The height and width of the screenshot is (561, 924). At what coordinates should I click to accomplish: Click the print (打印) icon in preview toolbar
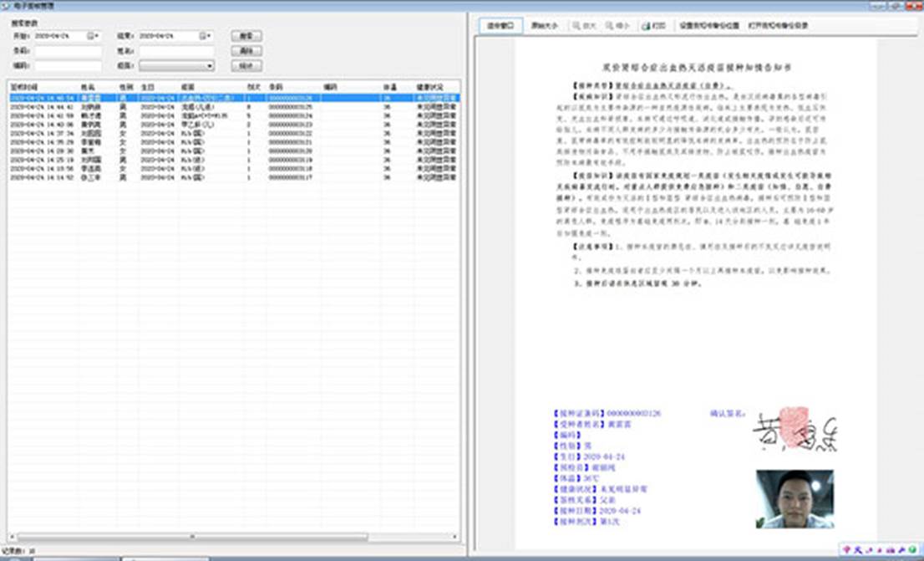point(653,26)
